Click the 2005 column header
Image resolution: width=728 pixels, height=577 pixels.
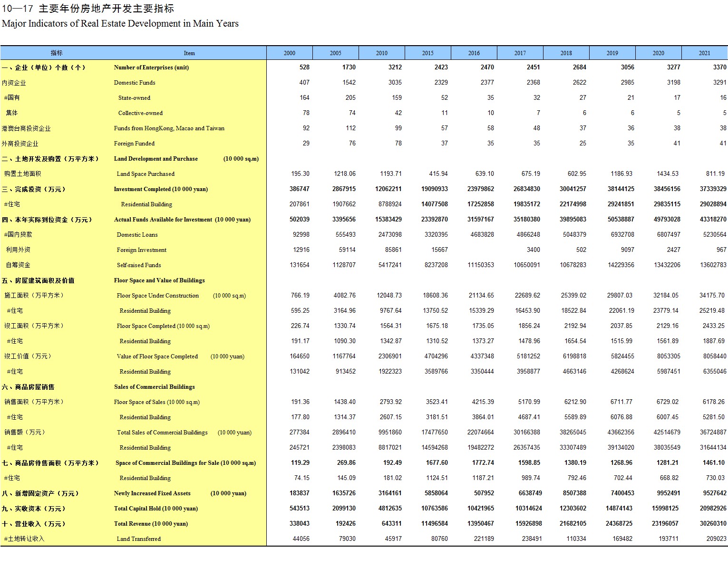tap(336, 53)
